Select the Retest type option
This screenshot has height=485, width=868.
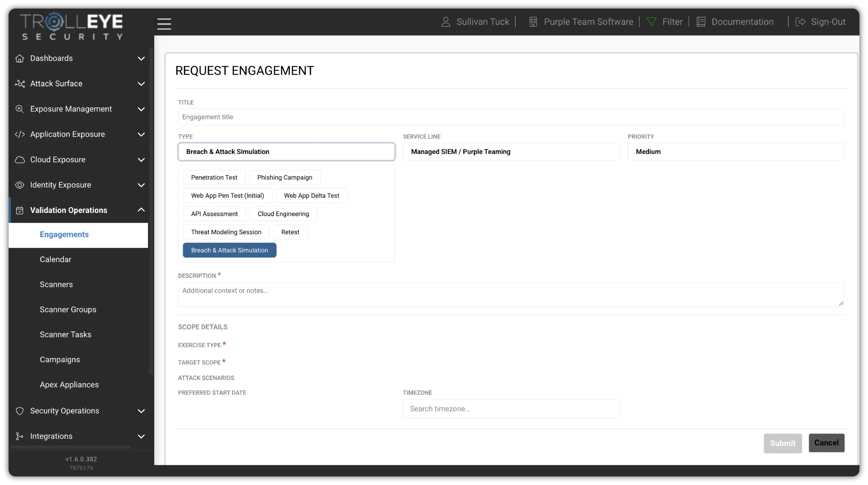pos(290,232)
